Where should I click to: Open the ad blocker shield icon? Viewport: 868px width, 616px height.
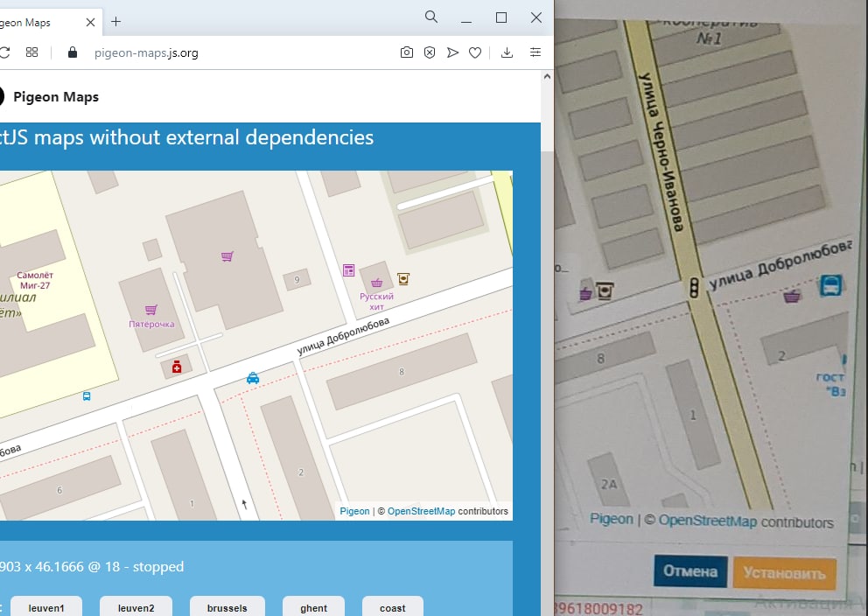click(x=430, y=52)
